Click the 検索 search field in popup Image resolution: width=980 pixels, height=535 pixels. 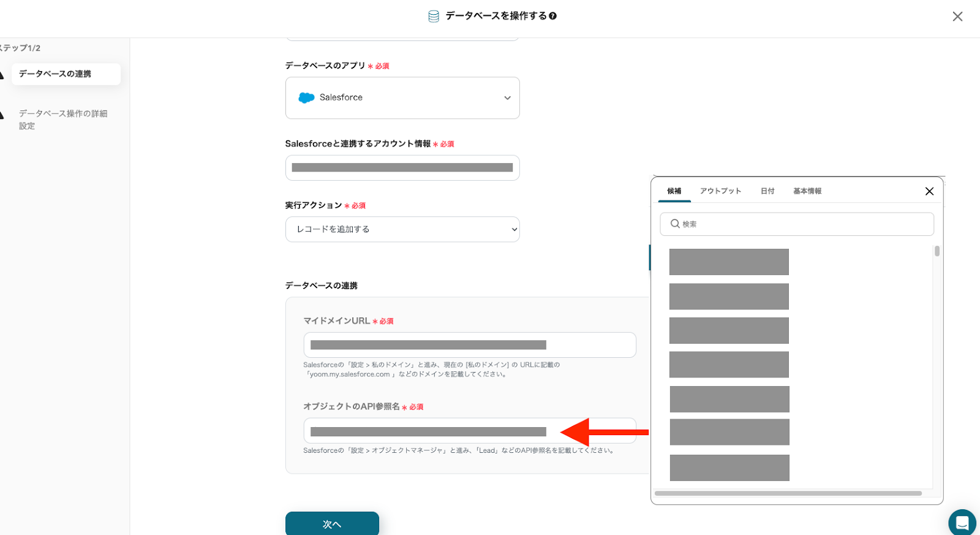point(797,224)
